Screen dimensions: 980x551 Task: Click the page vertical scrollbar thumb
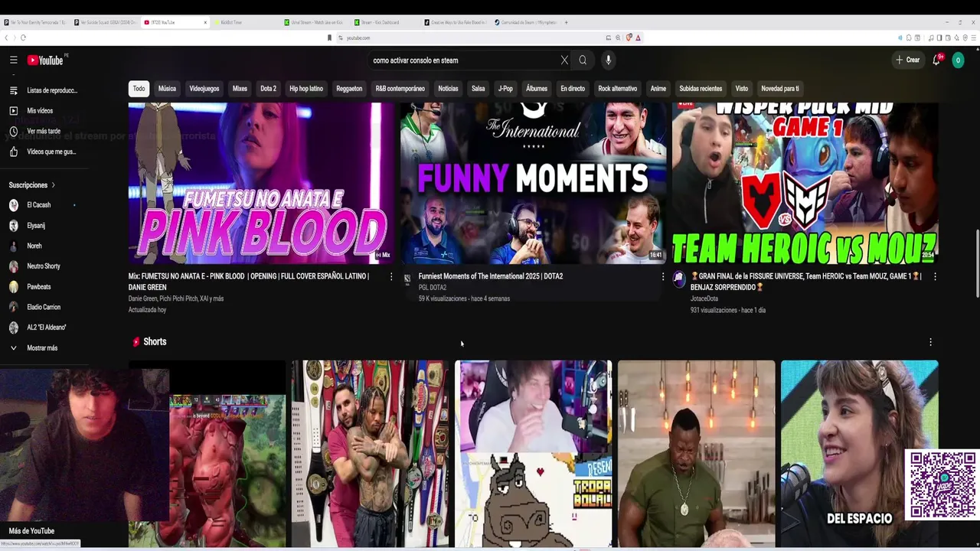(976, 263)
